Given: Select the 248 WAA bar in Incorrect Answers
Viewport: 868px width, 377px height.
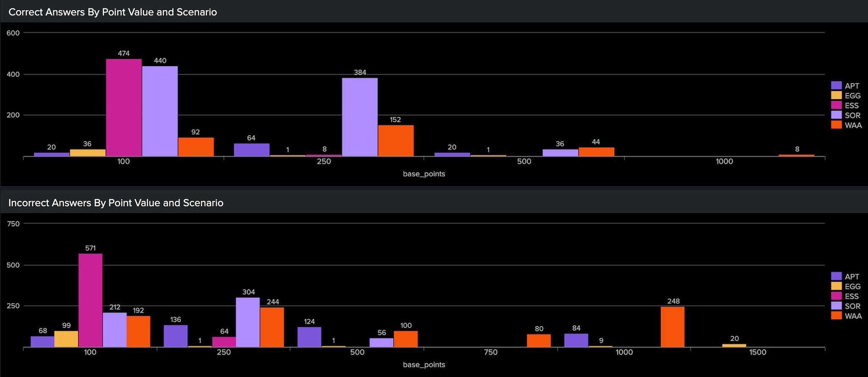Looking at the screenshot, I should (x=673, y=327).
